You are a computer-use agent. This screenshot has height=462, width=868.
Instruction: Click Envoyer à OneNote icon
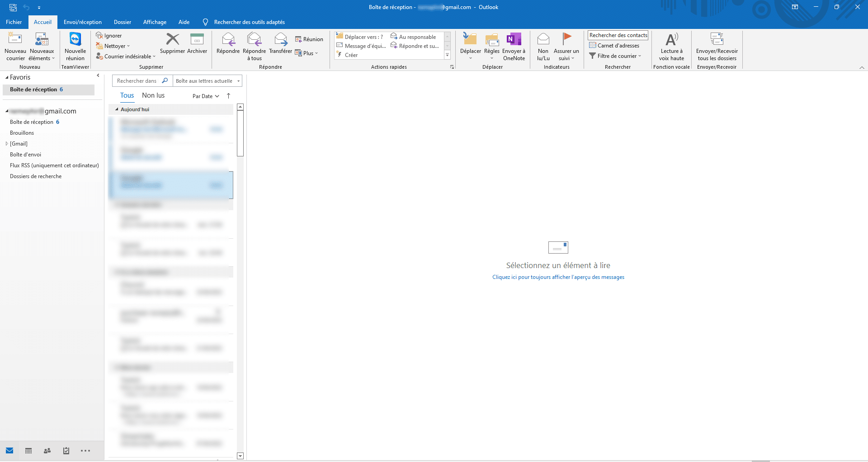[514, 40]
